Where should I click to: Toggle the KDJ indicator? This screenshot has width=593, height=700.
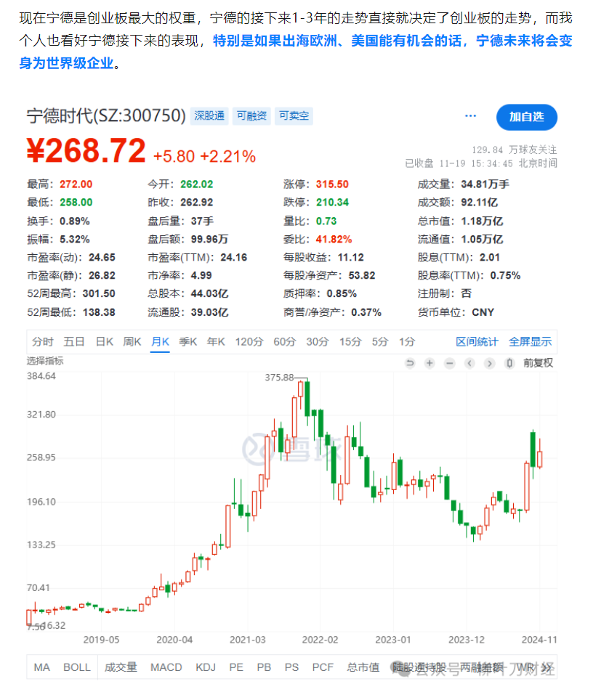206,667
